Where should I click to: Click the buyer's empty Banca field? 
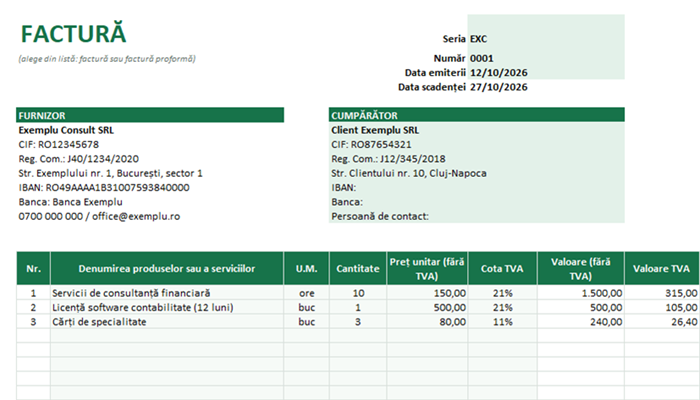click(477, 201)
